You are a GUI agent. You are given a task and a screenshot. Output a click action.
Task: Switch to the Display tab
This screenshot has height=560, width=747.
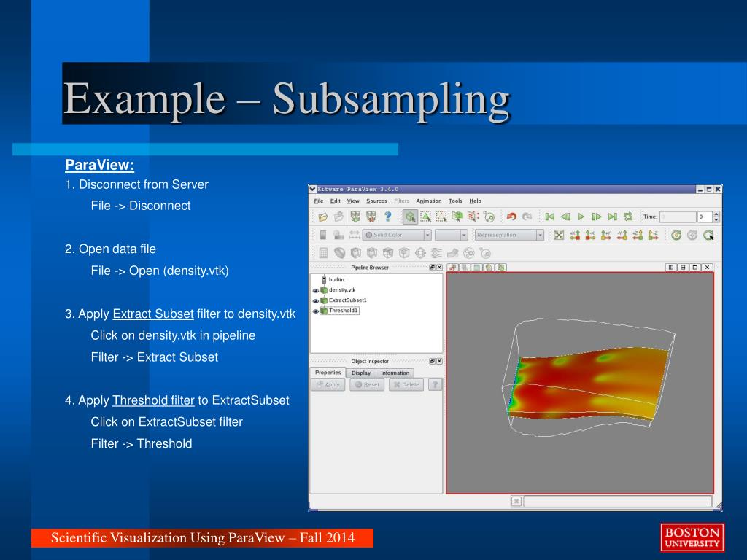pos(361,373)
